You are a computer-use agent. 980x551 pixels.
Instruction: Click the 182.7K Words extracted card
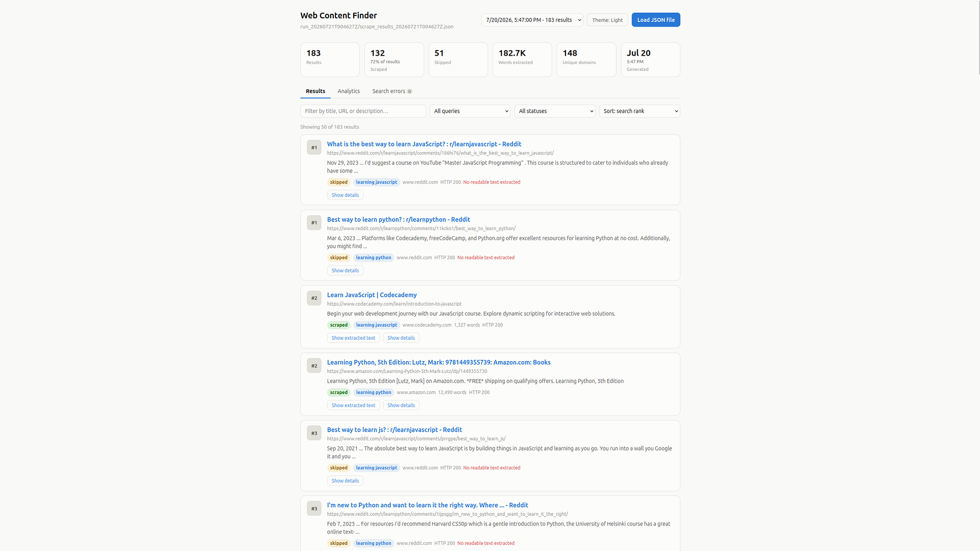pyautogui.click(x=522, y=60)
